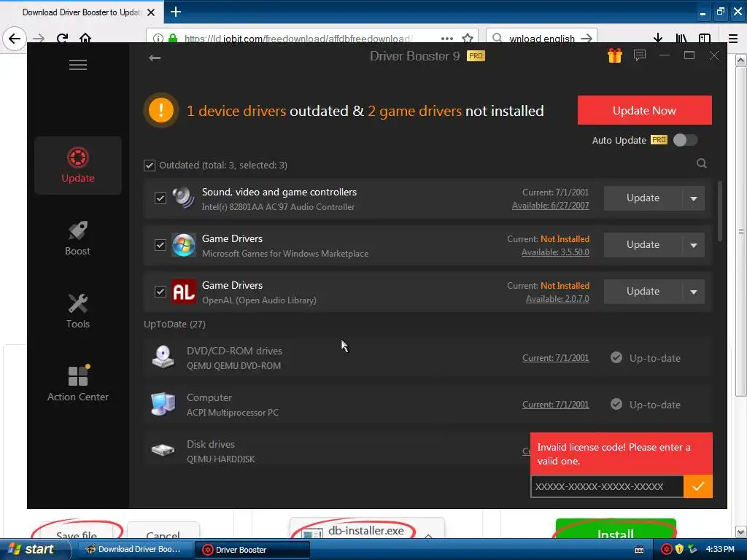This screenshot has height=560, width=747.
Task: Toggle the Firefox sidebar icon
Action: 705,39
